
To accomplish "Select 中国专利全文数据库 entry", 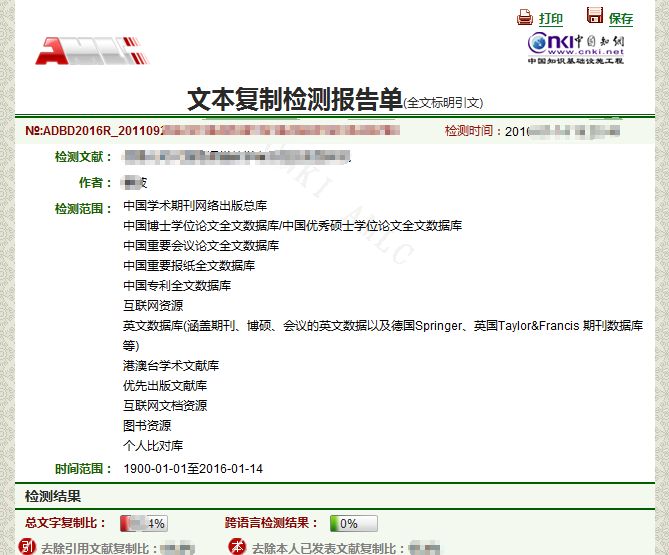I will pyautogui.click(x=177, y=286).
